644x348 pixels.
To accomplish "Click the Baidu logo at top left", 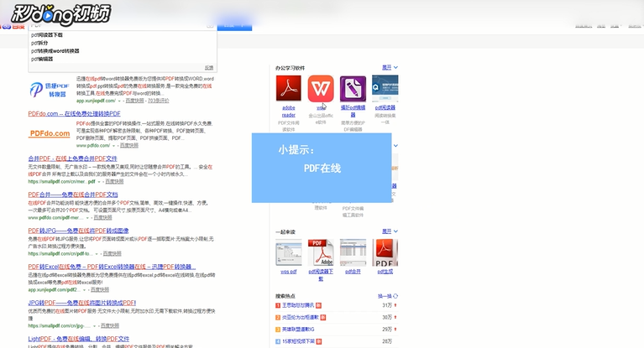I will click(13, 26).
